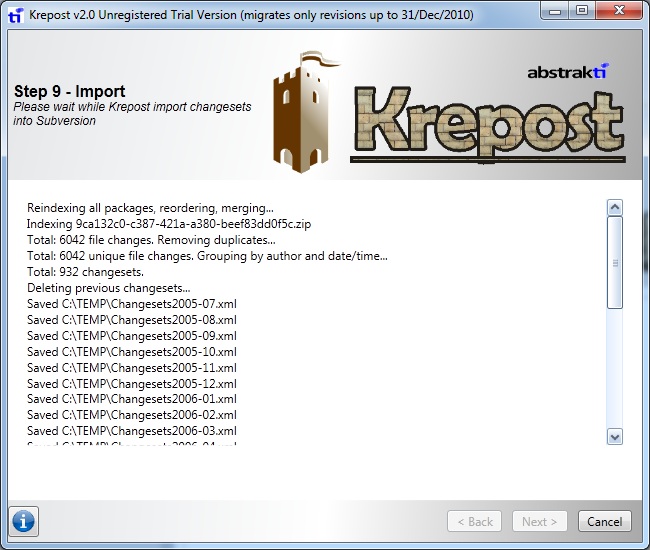The height and width of the screenshot is (550, 650).
Task: Click the window title text
Action: [x=251, y=15]
